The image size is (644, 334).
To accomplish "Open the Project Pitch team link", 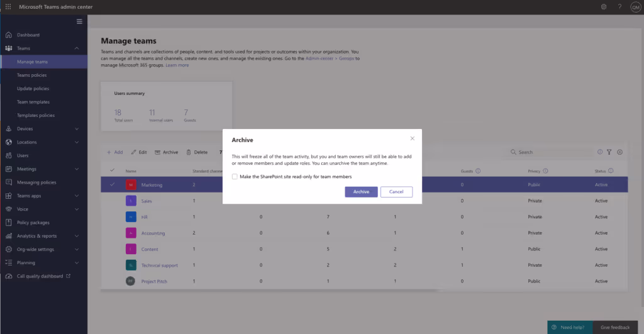I will (x=154, y=281).
